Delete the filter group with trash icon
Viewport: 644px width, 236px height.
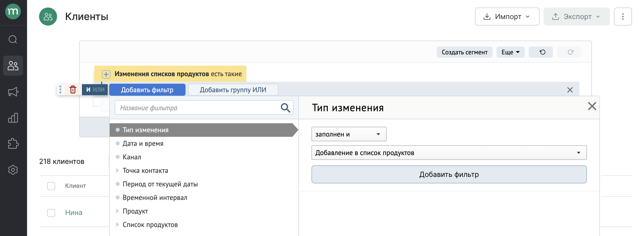coord(73,89)
